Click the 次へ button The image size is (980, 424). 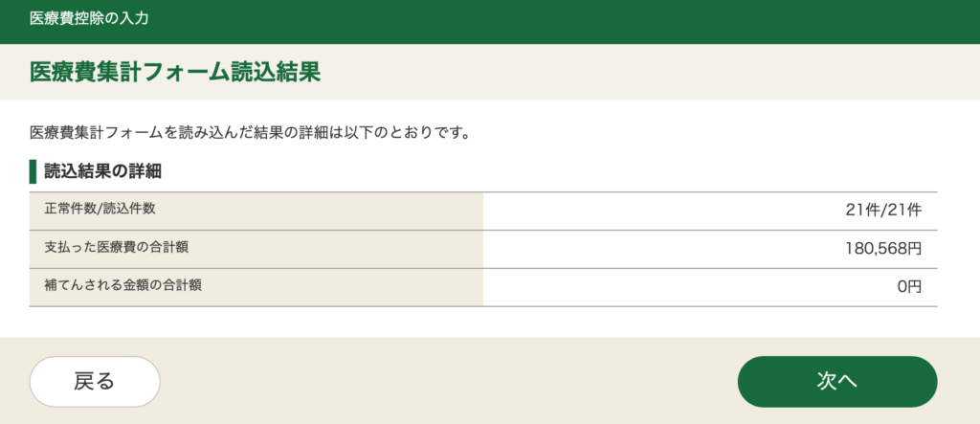tap(836, 381)
